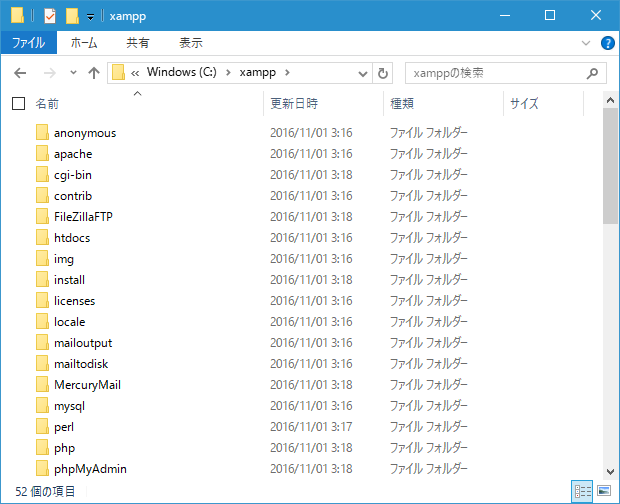Select the mailoutput folder icon
The width and height of the screenshot is (620, 504).
(x=42, y=342)
